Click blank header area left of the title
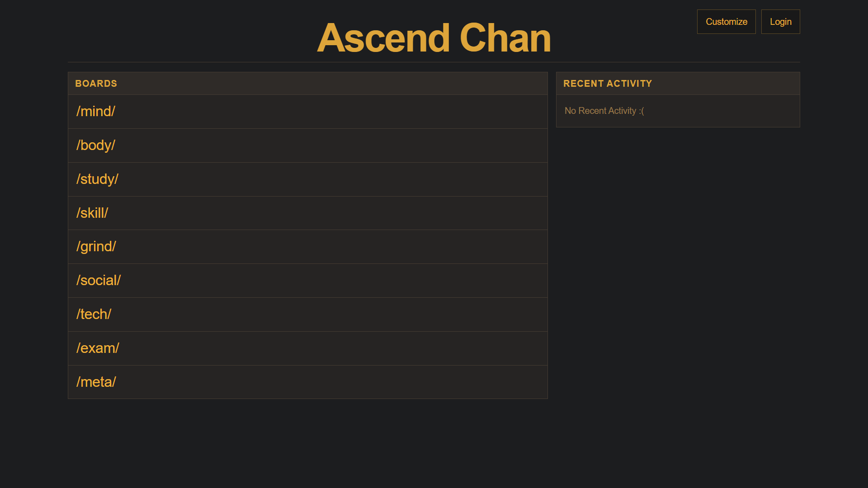This screenshot has height=488, width=868. pos(181,32)
